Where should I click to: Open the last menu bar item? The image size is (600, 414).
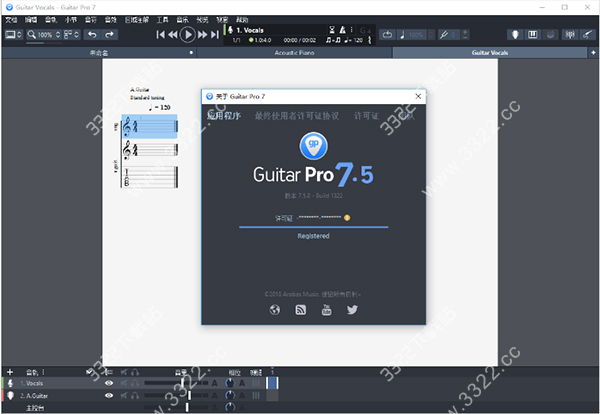pos(242,20)
